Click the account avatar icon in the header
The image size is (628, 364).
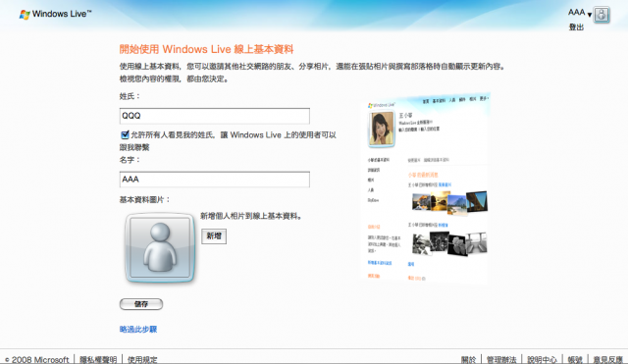click(x=602, y=15)
